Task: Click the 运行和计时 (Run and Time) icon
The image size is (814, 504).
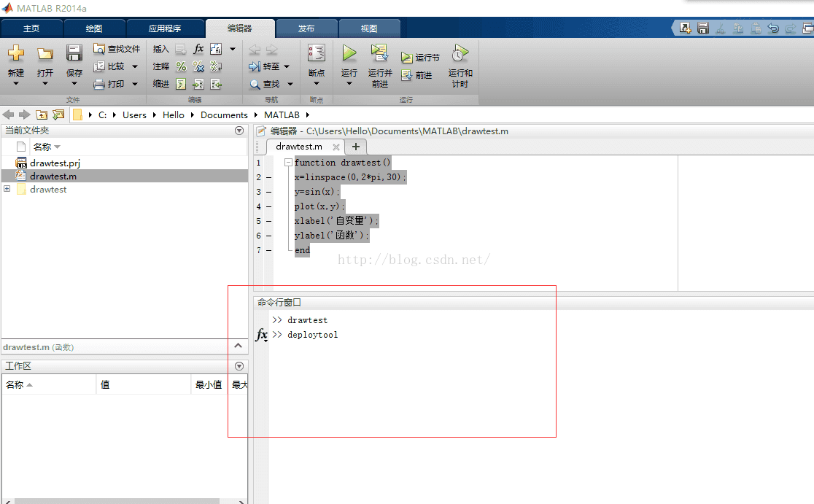Action: [x=460, y=53]
